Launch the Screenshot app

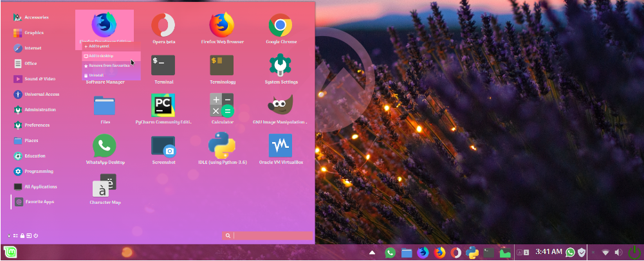coord(163,149)
